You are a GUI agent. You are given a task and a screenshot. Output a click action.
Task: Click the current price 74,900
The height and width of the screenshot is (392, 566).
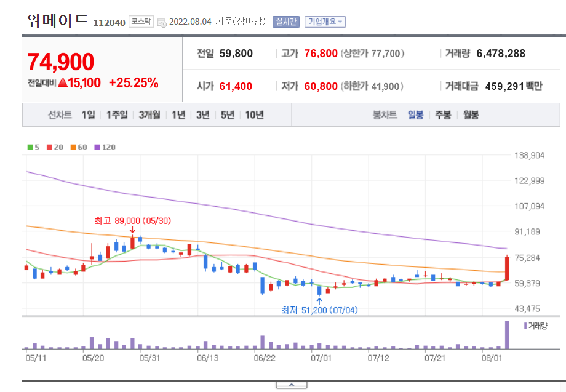(x=61, y=62)
